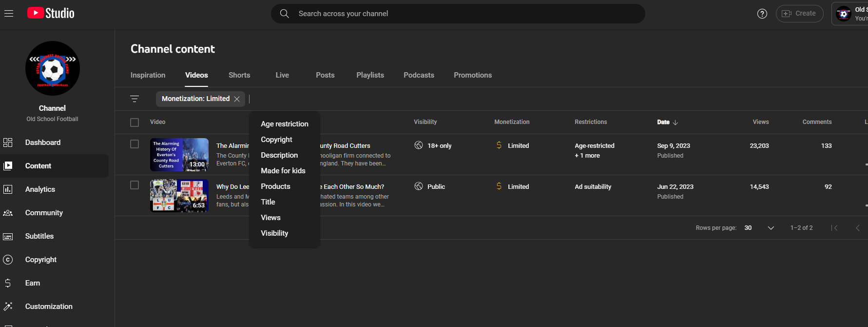Screen dimensions: 868x327
Task: Click the Create button
Action: pos(799,14)
